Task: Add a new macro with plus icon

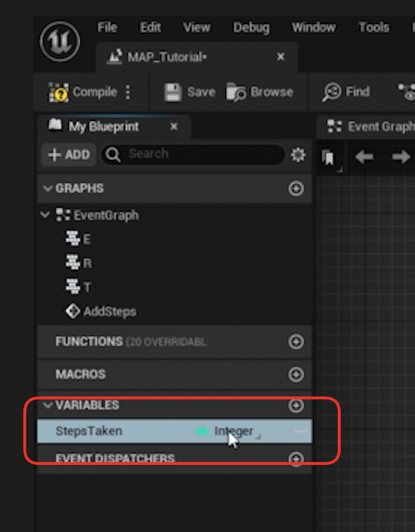Action: point(296,375)
